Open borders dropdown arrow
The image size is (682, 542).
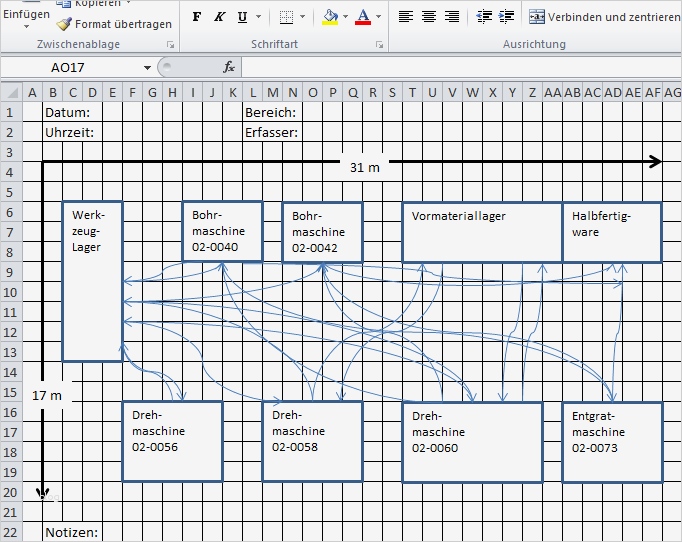point(303,17)
